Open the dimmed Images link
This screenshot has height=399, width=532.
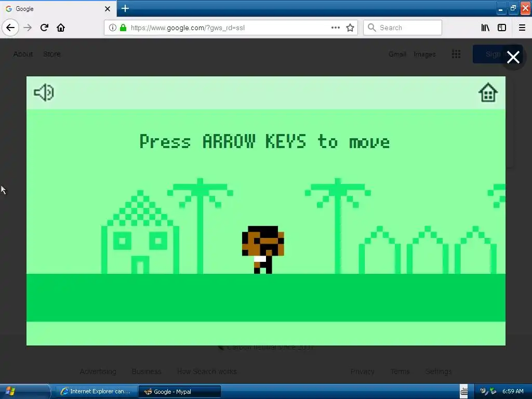pyautogui.click(x=424, y=54)
